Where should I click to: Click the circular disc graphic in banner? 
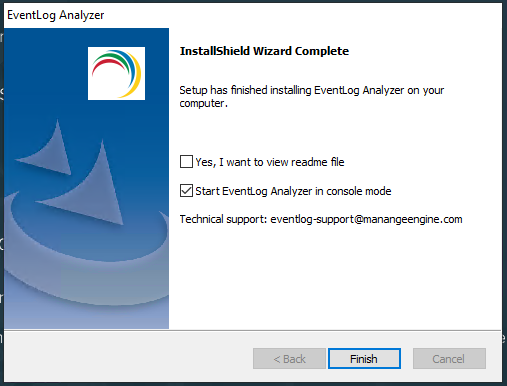tap(87, 253)
